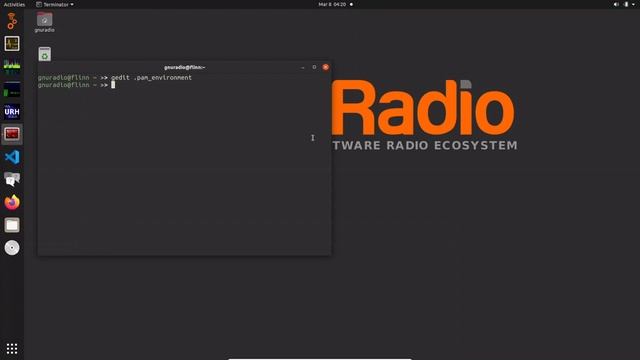Click the gnuradio@flinn title bar
640x360 pixels.
(184, 67)
